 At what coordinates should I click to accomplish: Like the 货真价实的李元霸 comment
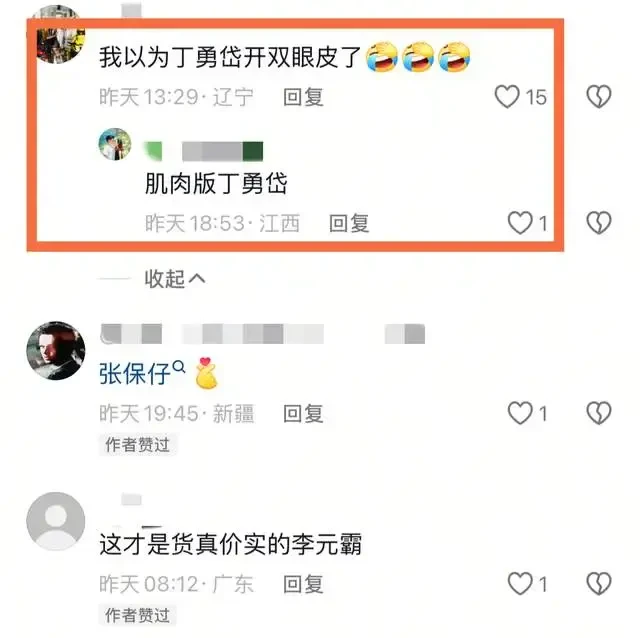pos(520,584)
